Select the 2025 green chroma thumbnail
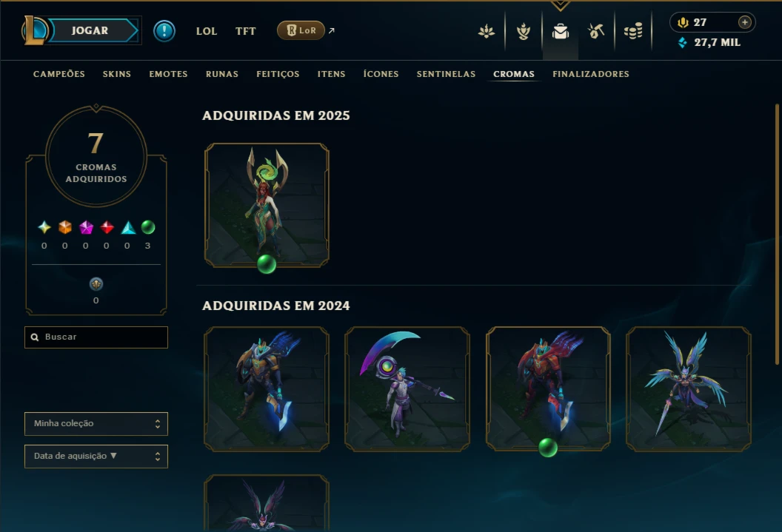 pyautogui.click(x=267, y=205)
